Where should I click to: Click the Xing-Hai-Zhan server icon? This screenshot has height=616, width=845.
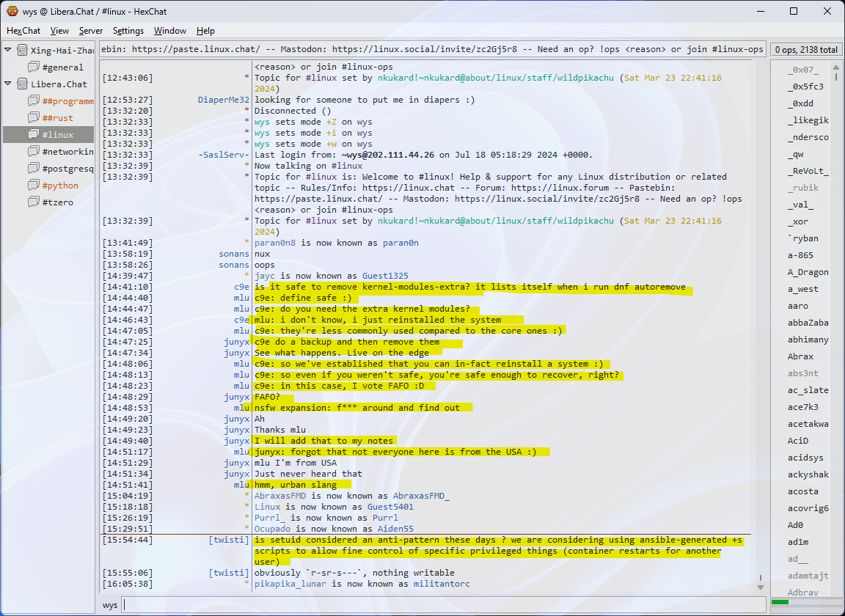click(x=22, y=51)
